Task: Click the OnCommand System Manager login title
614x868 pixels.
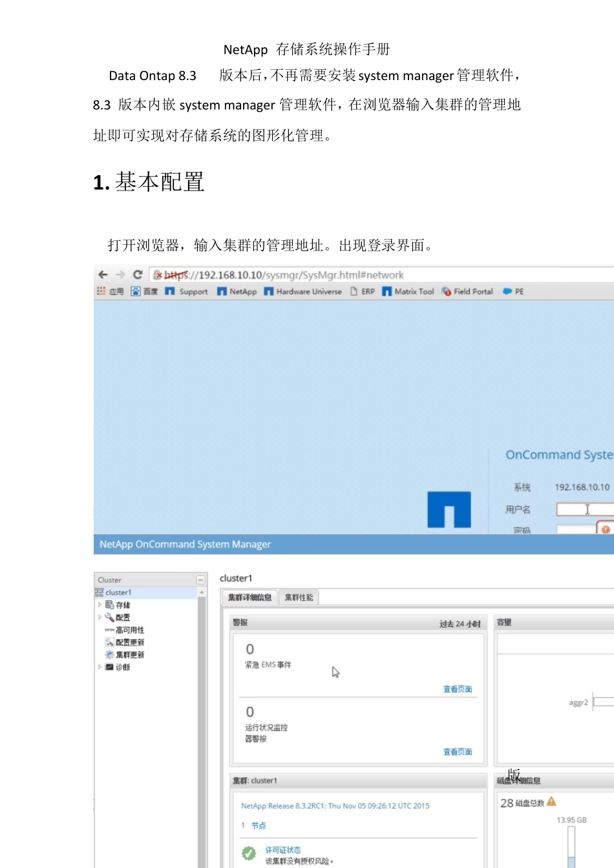Action: (x=560, y=455)
